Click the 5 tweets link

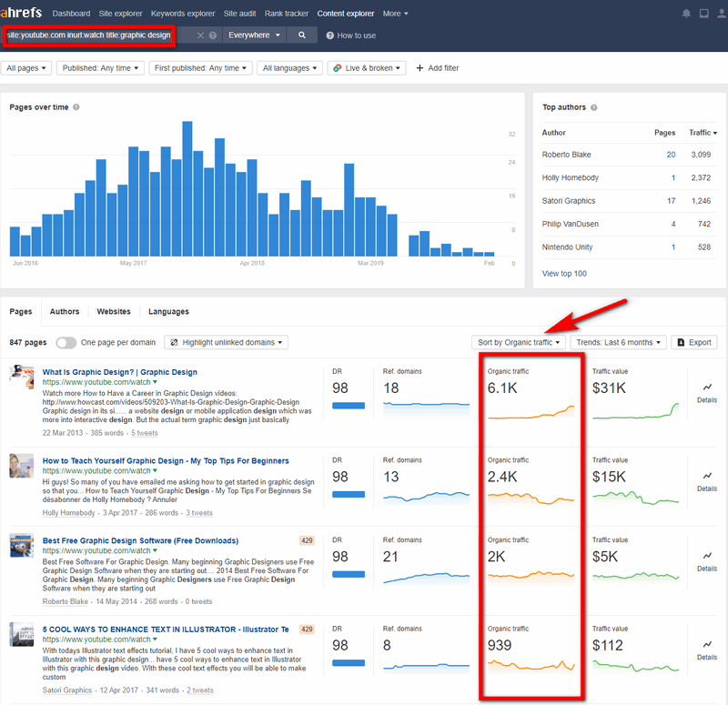tap(145, 433)
